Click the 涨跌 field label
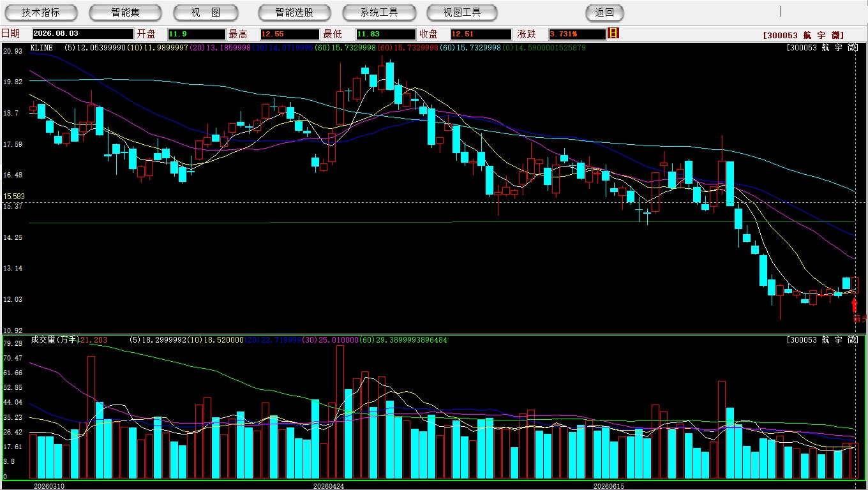Screen dimensions: 868x490 coord(527,34)
